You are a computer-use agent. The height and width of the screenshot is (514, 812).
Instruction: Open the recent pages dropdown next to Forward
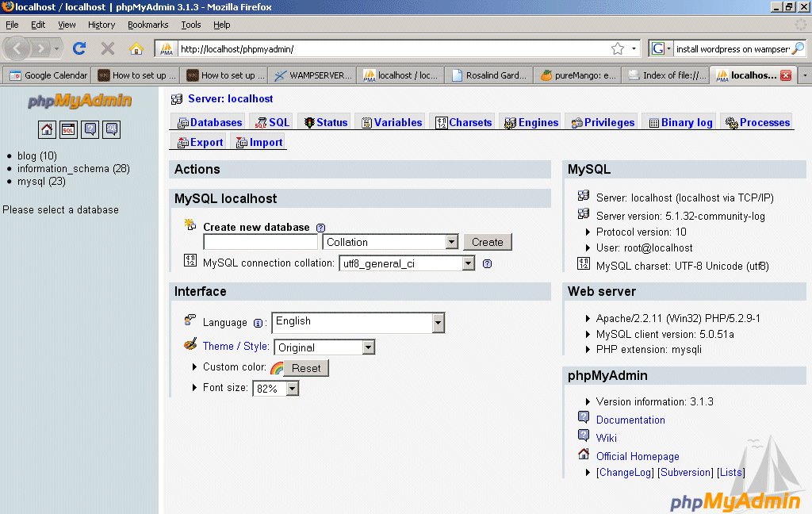(56, 48)
